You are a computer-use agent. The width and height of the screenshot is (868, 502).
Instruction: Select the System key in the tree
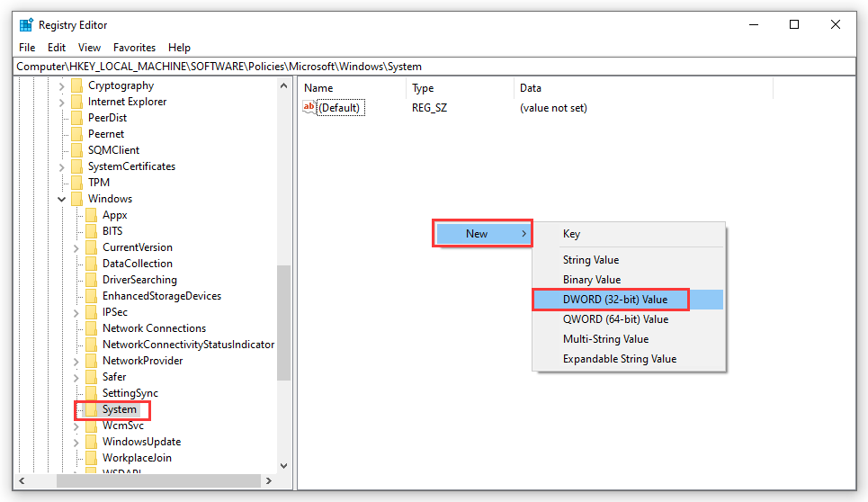(119, 409)
